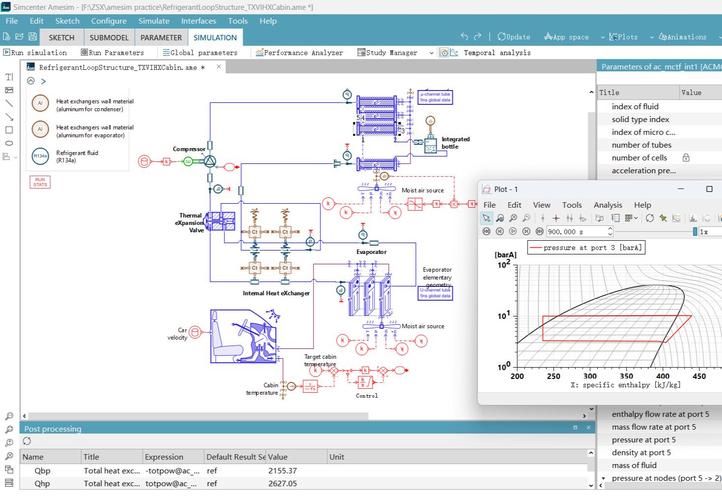
Task: Click the plot time slider handle
Action: (x=694, y=231)
